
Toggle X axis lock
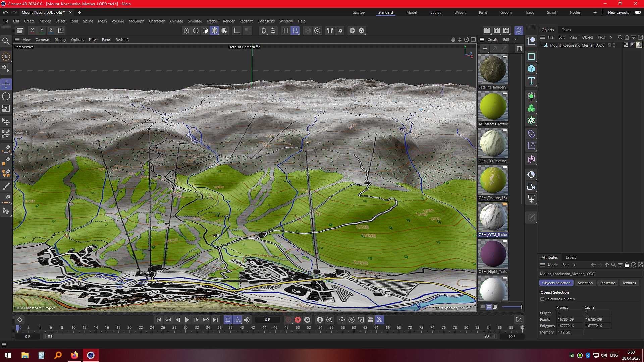[33, 31]
